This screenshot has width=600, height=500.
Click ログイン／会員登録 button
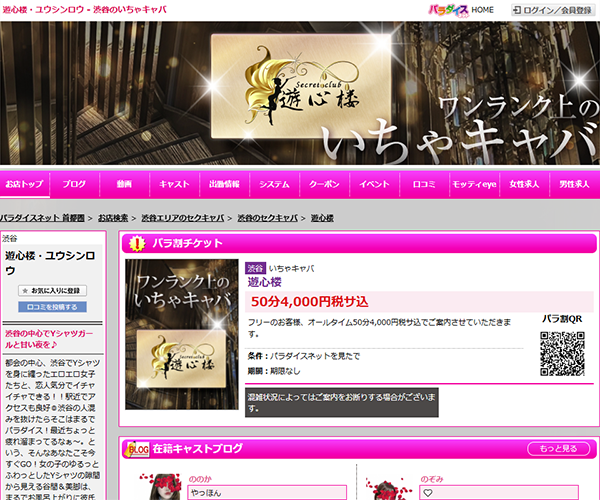553,10
